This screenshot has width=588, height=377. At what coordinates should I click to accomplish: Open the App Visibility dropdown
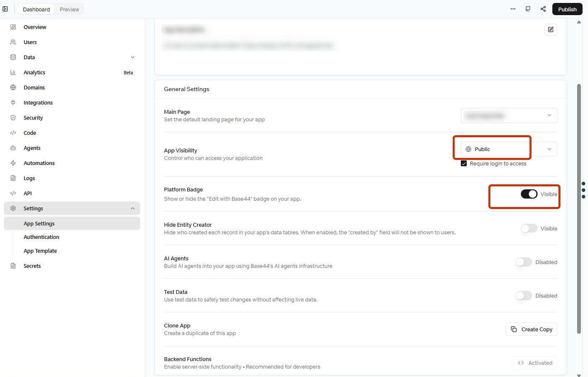click(x=509, y=149)
